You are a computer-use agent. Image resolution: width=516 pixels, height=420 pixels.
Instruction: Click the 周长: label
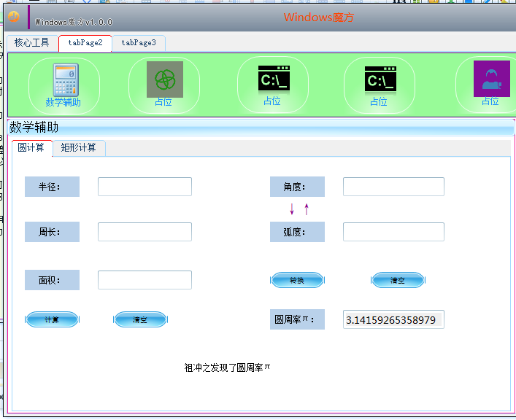tap(52, 232)
